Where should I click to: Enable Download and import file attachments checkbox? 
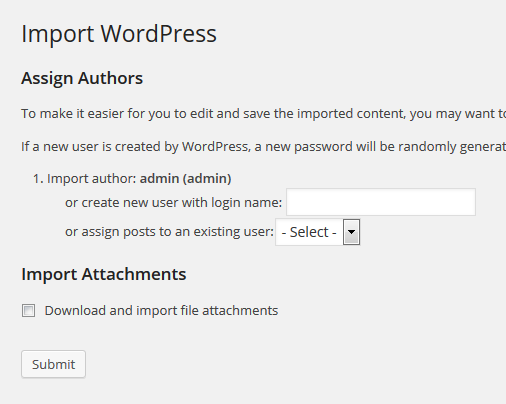pos(28,311)
